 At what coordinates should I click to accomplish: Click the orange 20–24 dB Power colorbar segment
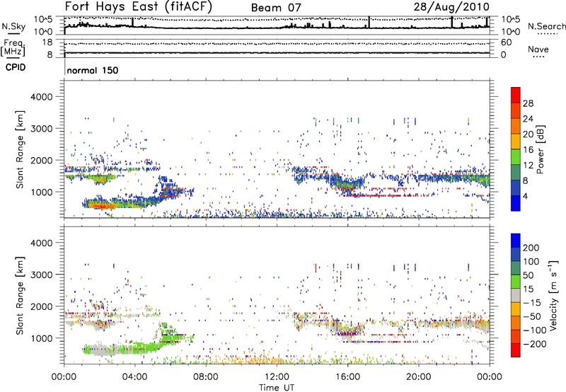(x=516, y=126)
